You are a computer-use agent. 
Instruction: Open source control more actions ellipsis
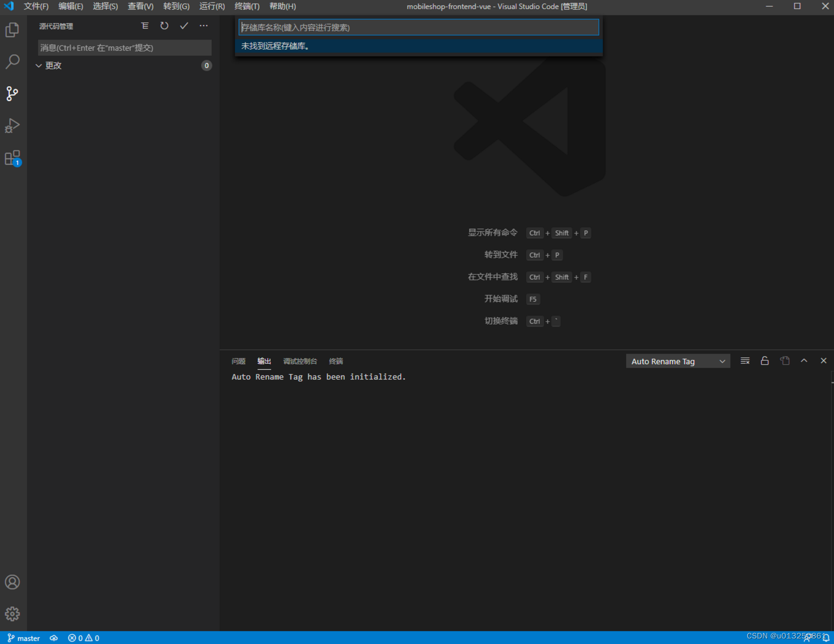point(203,26)
